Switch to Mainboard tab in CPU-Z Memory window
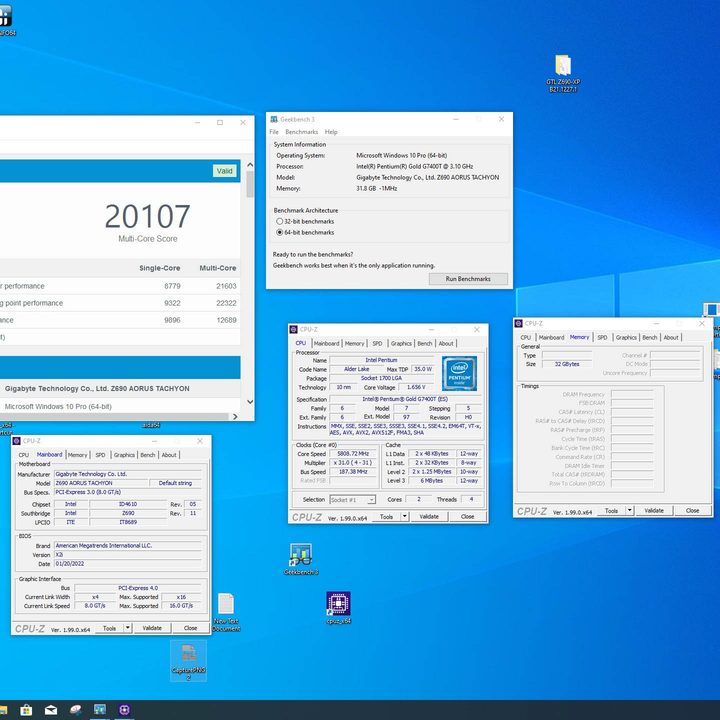This screenshot has height=720, width=720. (x=551, y=337)
